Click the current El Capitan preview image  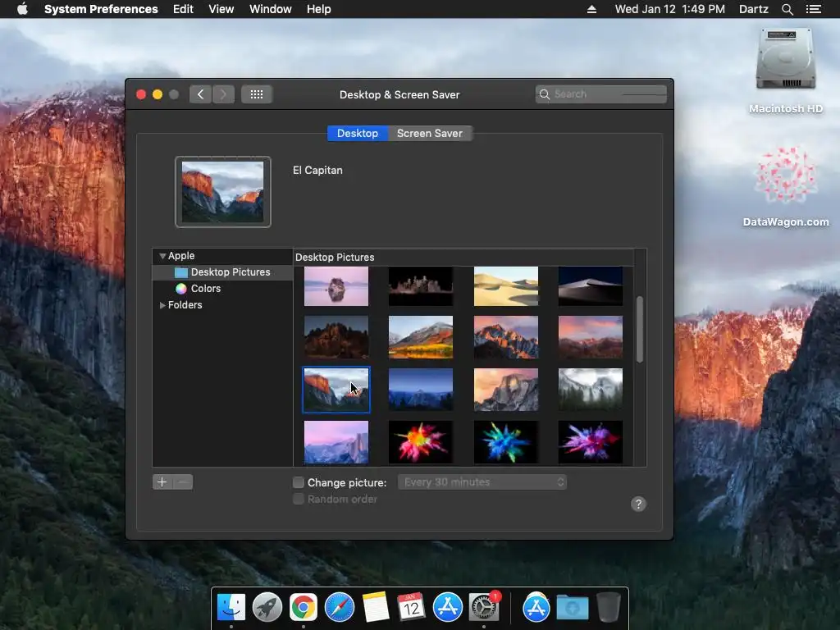point(223,192)
